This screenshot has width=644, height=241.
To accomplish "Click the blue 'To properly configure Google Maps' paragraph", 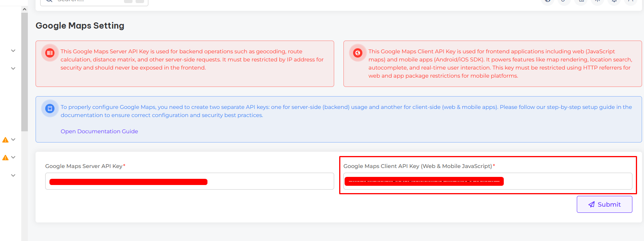I will 346,111.
